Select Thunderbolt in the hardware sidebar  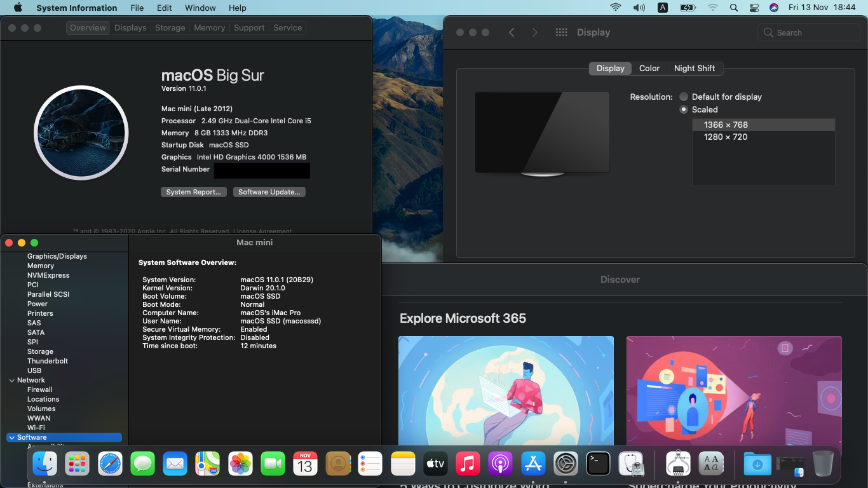[x=48, y=361]
